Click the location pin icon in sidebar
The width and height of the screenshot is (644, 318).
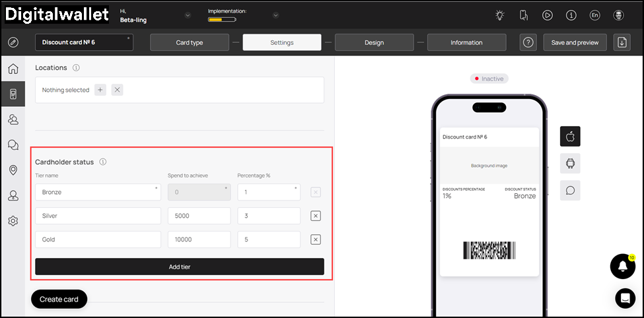click(x=13, y=170)
